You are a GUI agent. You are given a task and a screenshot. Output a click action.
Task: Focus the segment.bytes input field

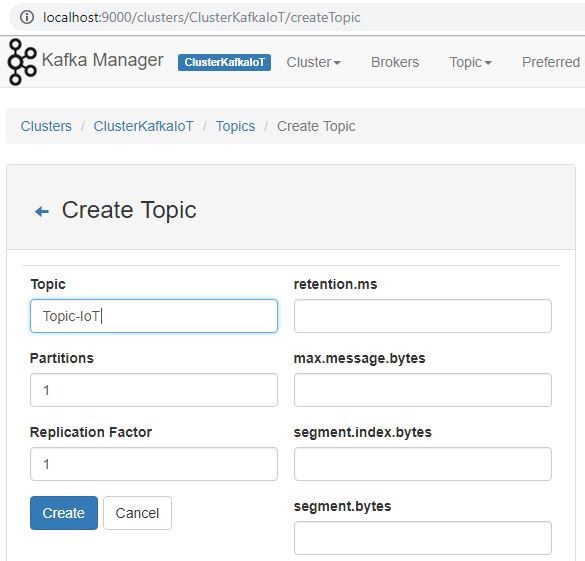pyautogui.click(x=423, y=538)
